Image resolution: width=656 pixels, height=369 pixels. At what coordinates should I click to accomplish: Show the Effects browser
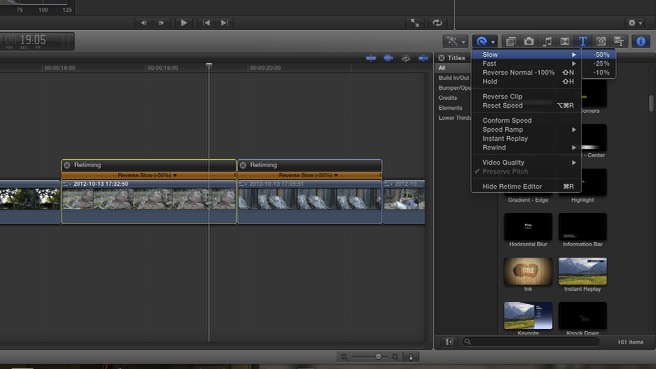click(511, 41)
